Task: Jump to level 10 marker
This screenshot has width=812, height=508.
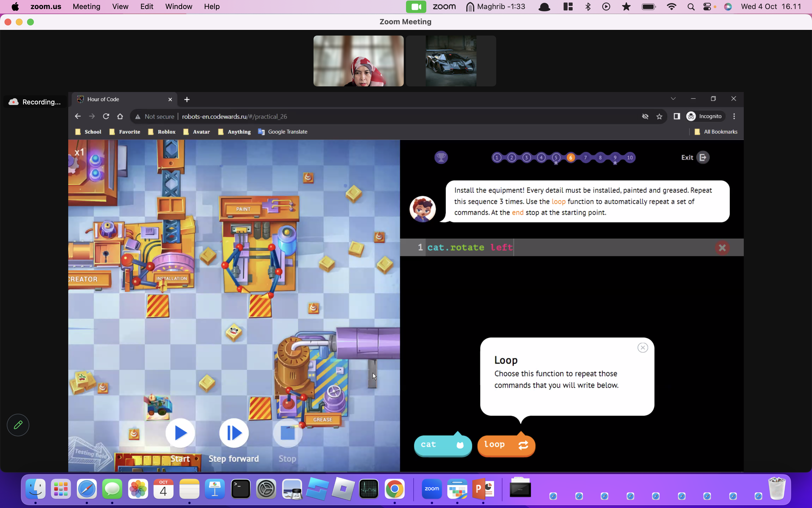Action: click(630, 157)
